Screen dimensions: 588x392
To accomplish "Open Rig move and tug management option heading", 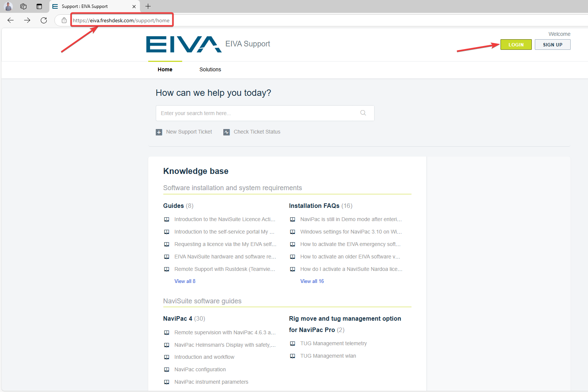I will pyautogui.click(x=345, y=324).
